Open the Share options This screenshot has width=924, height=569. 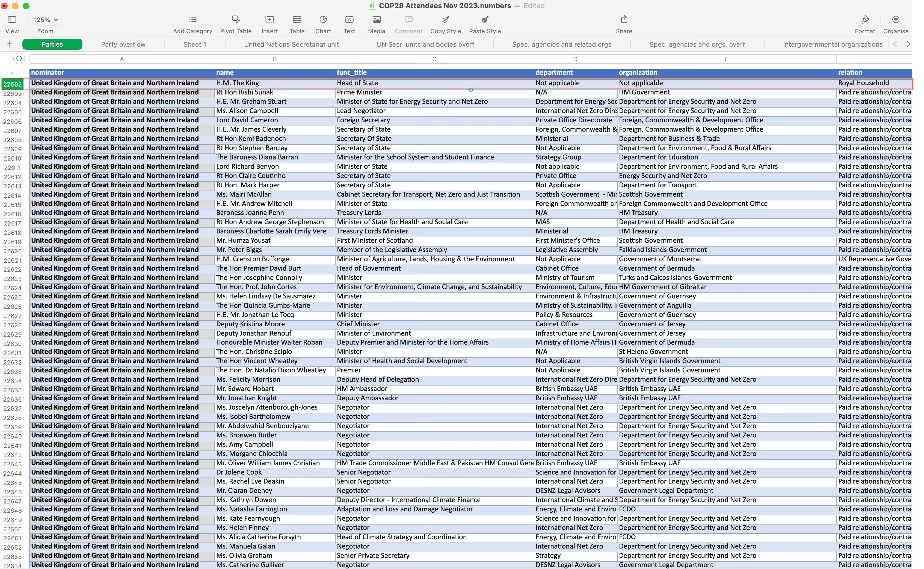[x=624, y=20]
